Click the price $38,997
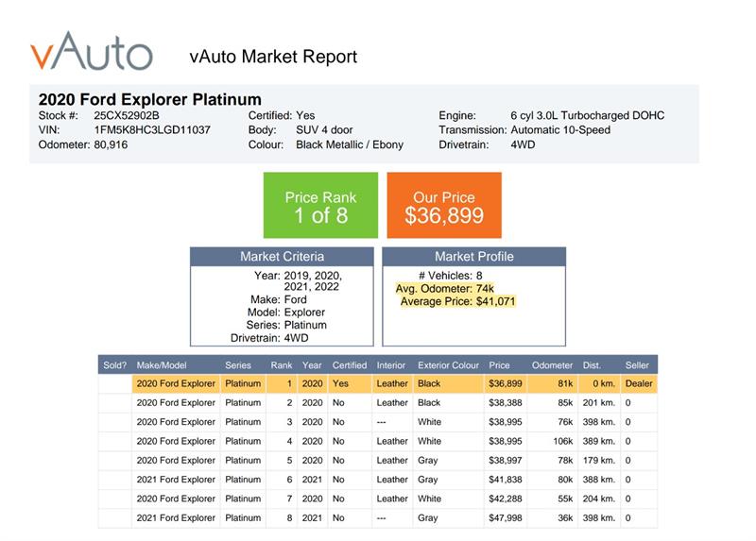The image size is (756, 541). pos(506,461)
